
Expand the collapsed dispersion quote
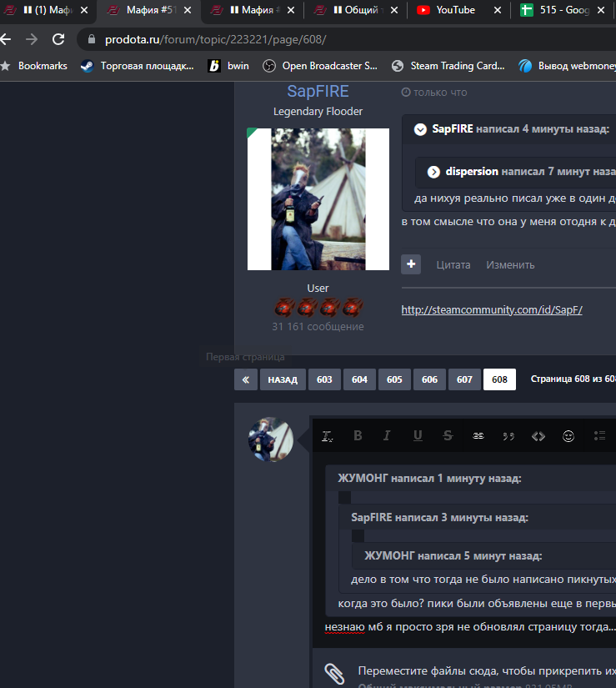pos(433,172)
